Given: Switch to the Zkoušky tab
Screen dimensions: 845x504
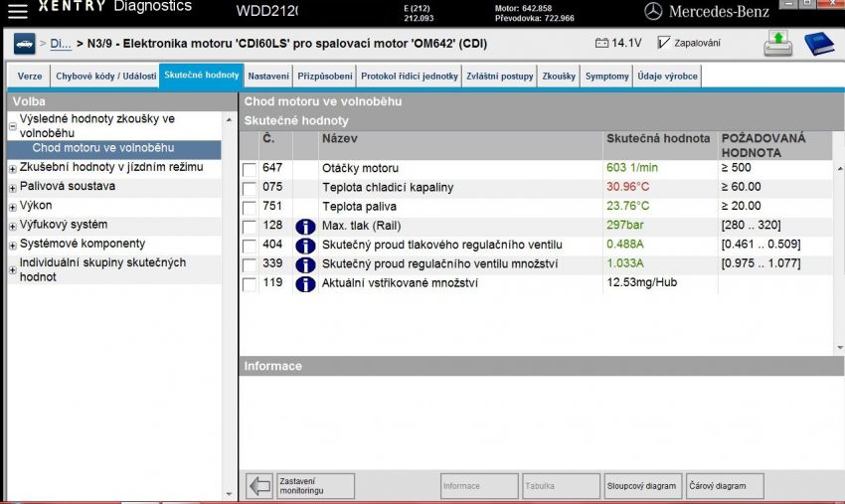Looking at the screenshot, I should [x=559, y=76].
